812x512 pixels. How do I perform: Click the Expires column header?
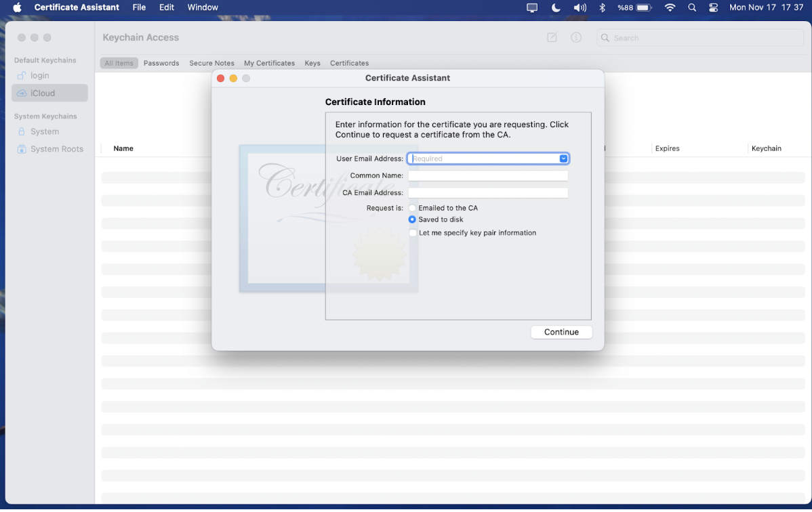click(x=667, y=148)
